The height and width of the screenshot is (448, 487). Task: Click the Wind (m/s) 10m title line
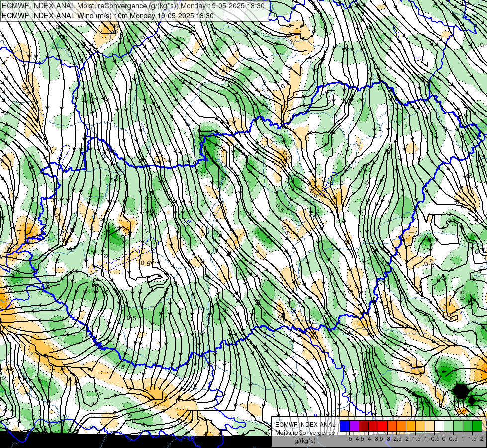(108, 15)
